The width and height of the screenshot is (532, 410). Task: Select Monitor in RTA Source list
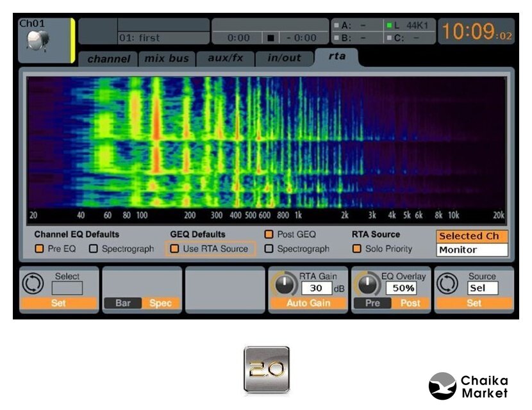472,250
